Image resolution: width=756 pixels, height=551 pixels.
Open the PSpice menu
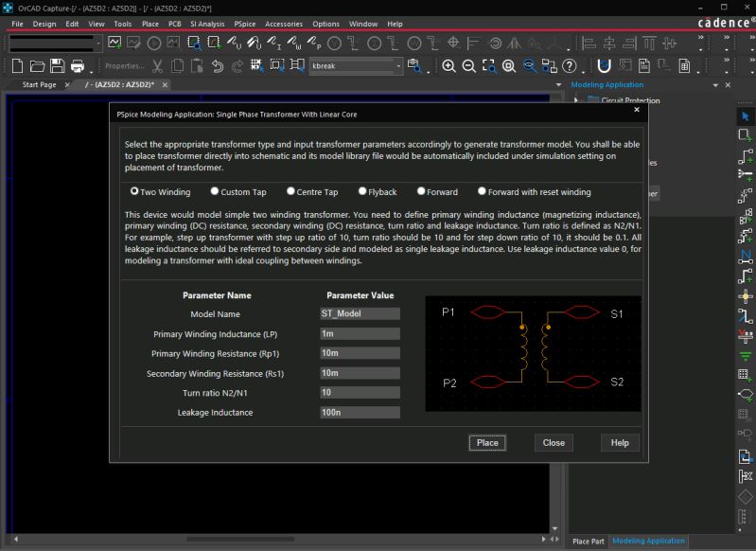coord(245,24)
